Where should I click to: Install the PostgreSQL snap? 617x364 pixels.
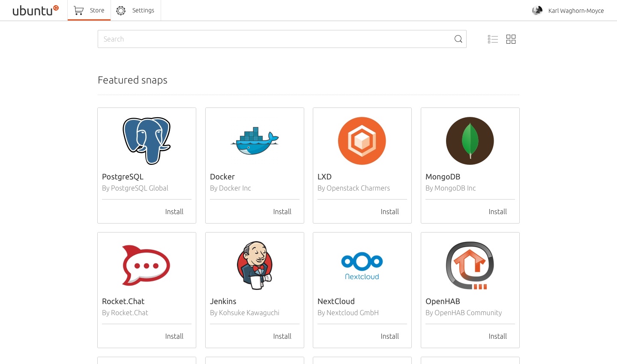pyautogui.click(x=174, y=212)
